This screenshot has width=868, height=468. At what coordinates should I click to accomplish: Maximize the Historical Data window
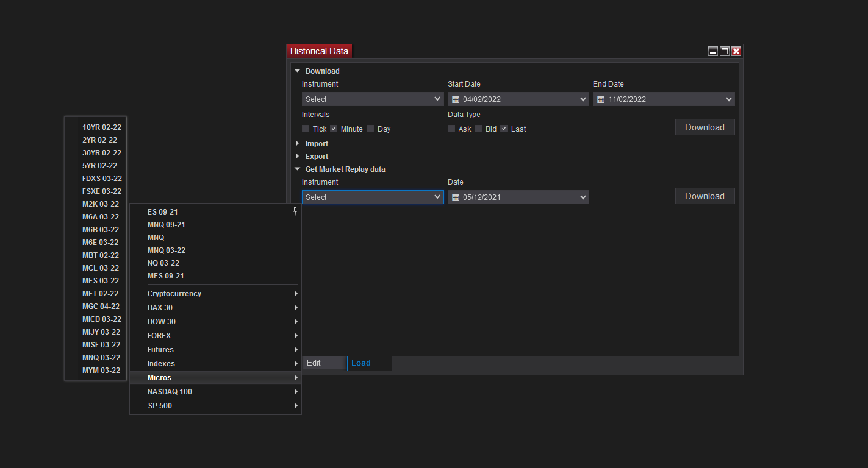(725, 51)
